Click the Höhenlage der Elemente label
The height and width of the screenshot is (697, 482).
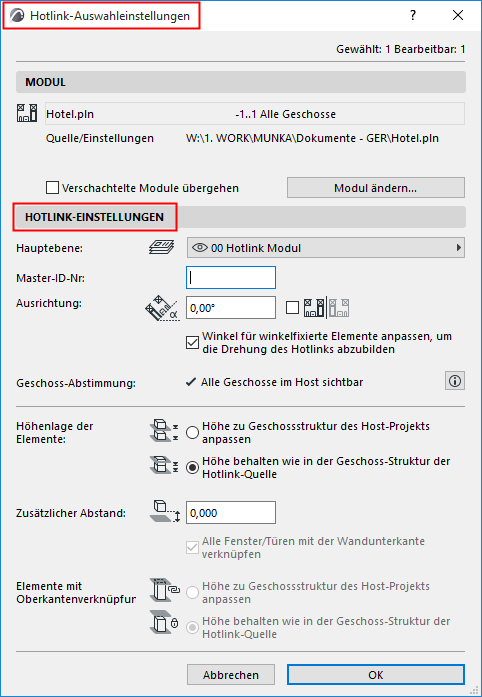click(55, 433)
